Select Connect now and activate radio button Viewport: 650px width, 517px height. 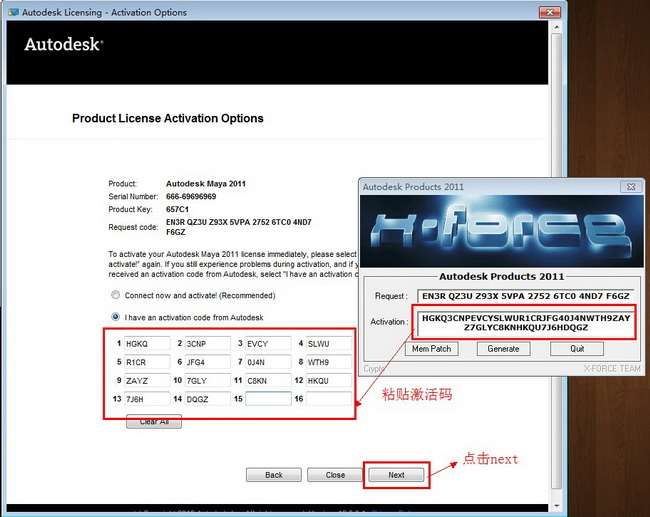click(115, 295)
